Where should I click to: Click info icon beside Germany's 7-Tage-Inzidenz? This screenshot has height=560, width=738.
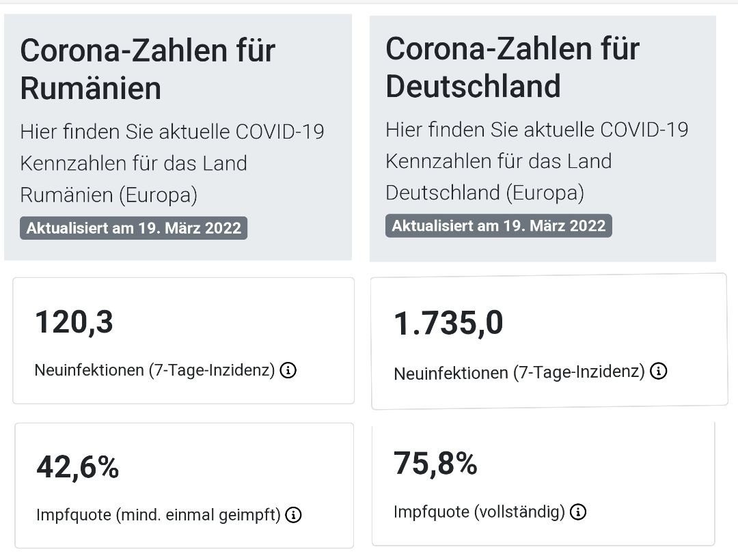(659, 372)
